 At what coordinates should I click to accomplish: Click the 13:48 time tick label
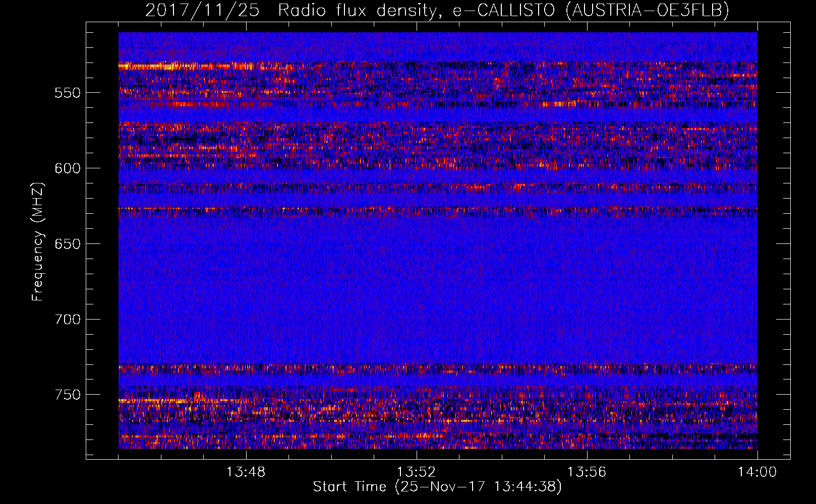click(246, 472)
